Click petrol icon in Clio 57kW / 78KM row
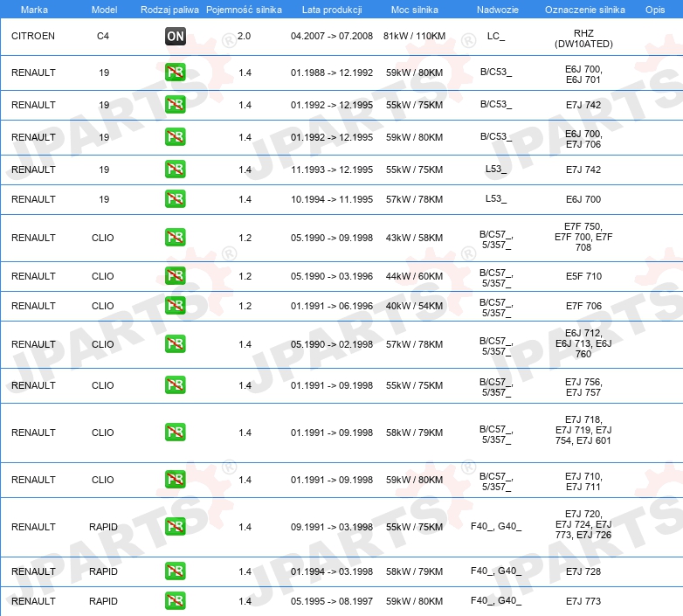Screen dimensions: 683x616 (176, 343)
